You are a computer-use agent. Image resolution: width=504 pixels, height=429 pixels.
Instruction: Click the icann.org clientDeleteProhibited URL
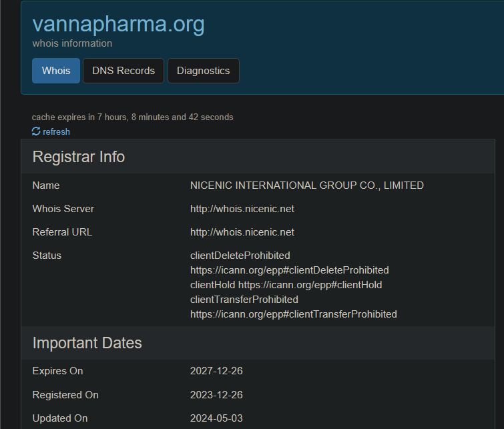pyautogui.click(x=289, y=270)
